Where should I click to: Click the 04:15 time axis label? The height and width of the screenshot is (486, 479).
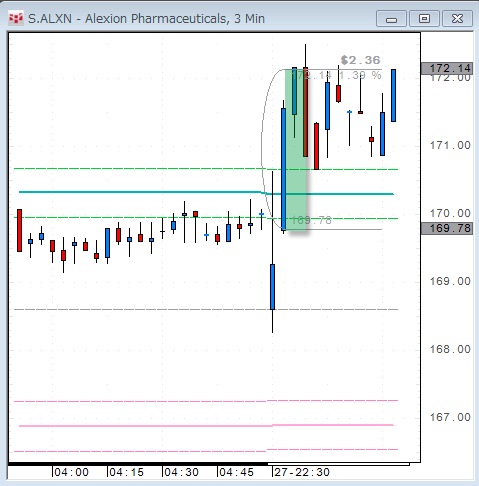point(126,472)
